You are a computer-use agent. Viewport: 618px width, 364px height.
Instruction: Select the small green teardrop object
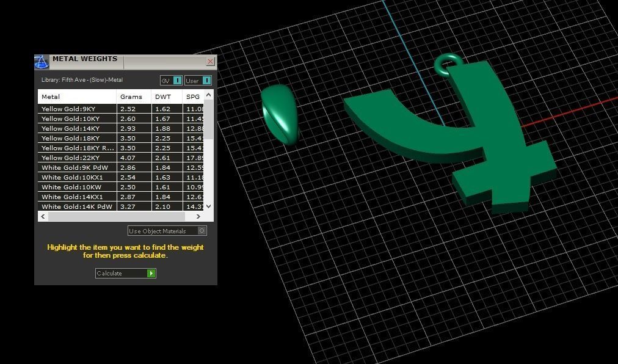point(280,114)
